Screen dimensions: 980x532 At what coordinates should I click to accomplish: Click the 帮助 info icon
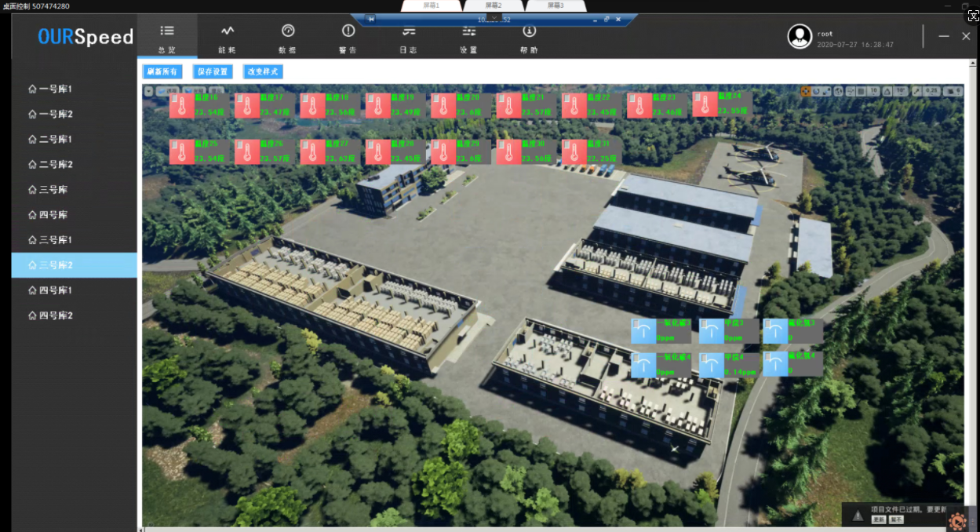tap(530, 31)
